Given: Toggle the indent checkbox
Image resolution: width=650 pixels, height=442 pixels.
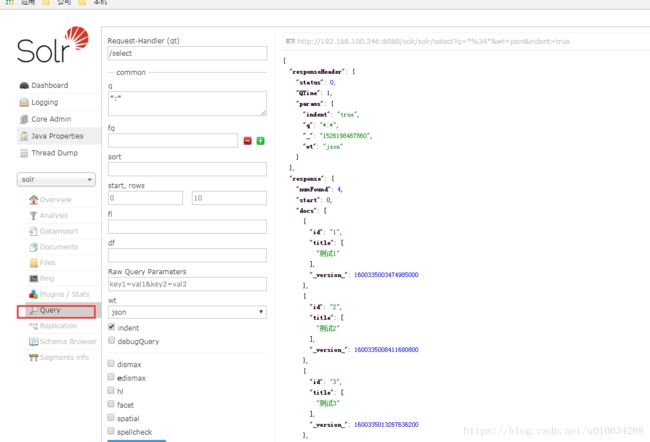Looking at the screenshot, I should [x=111, y=327].
